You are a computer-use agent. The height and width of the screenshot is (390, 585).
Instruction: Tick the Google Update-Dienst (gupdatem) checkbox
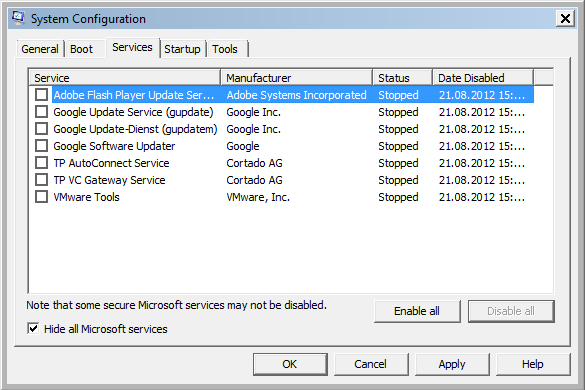click(x=41, y=129)
